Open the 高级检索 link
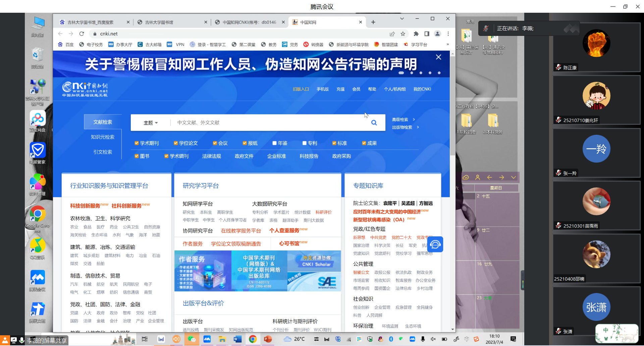This screenshot has width=644, height=346. pos(400,119)
